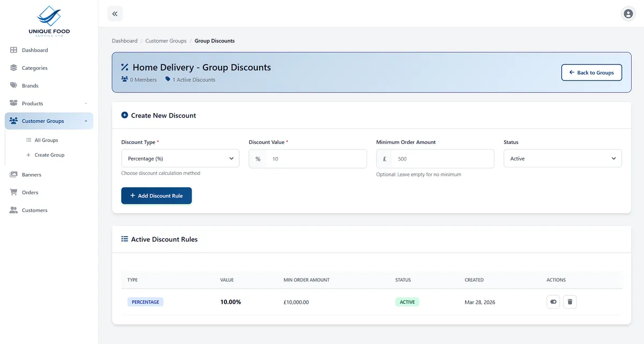
Task: Click the list icon beside Active Discount Rules
Action: pyautogui.click(x=125, y=239)
